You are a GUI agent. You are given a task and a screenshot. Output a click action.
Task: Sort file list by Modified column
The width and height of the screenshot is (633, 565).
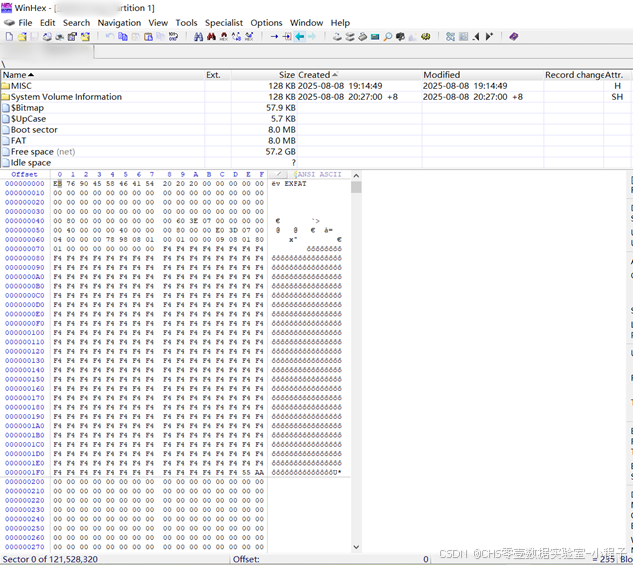[x=483, y=75]
